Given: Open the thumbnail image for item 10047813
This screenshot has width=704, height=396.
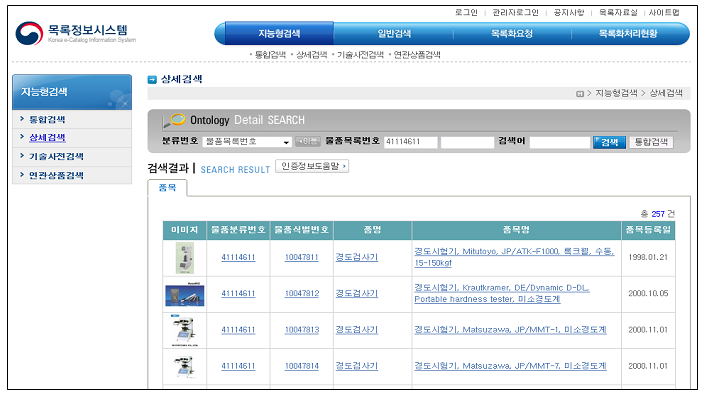Looking at the screenshot, I should 185,330.
